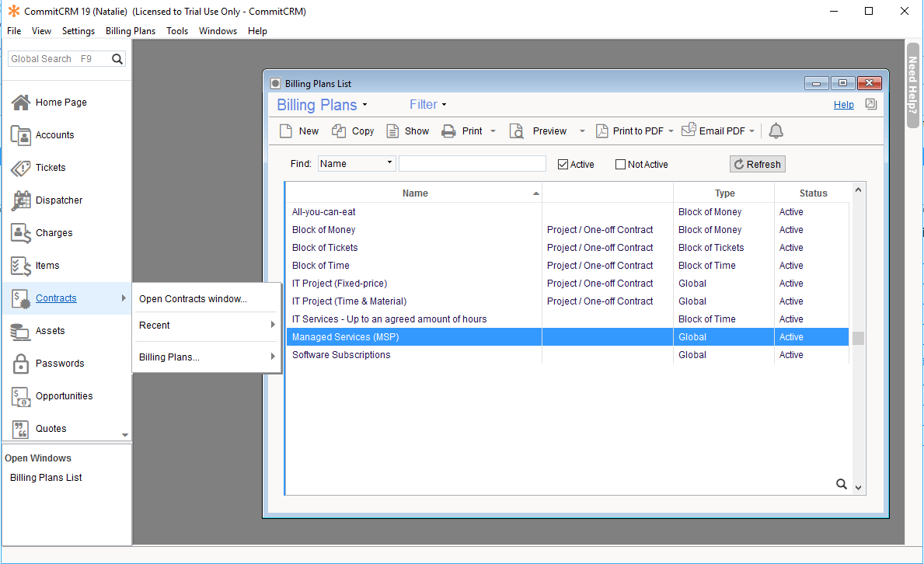The width and height of the screenshot is (924, 564).
Task: Click the magnifier icon below the list
Action: coord(841,484)
